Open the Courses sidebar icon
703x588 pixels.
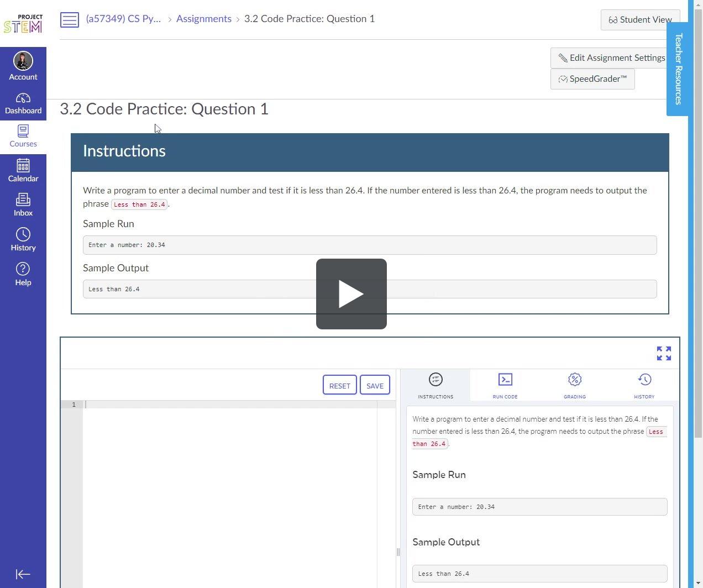click(23, 136)
